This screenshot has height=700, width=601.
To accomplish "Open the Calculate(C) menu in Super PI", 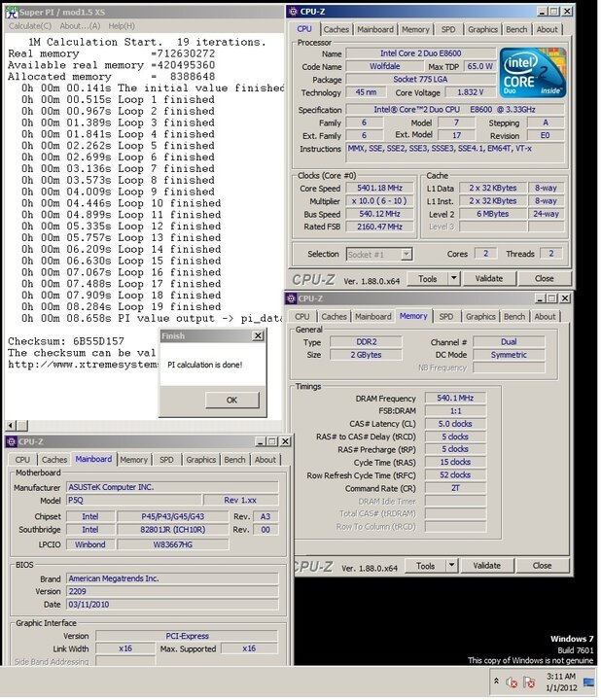I will [x=30, y=26].
